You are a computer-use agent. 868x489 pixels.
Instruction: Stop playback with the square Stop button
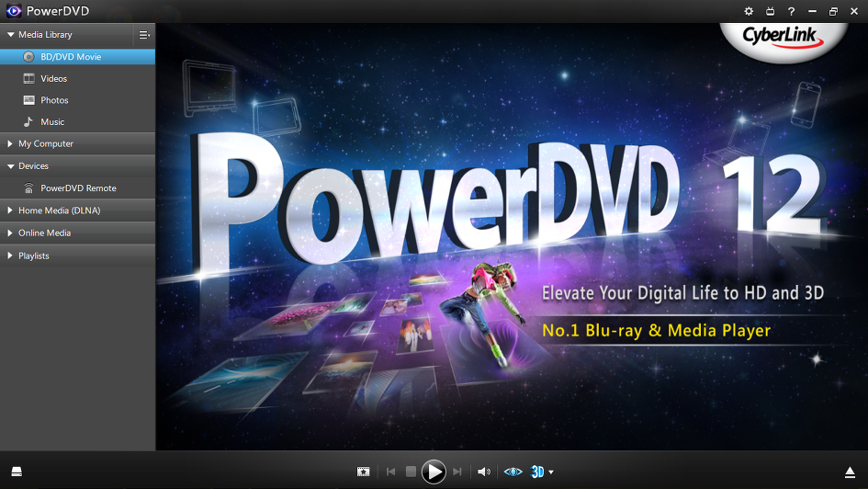pos(411,472)
